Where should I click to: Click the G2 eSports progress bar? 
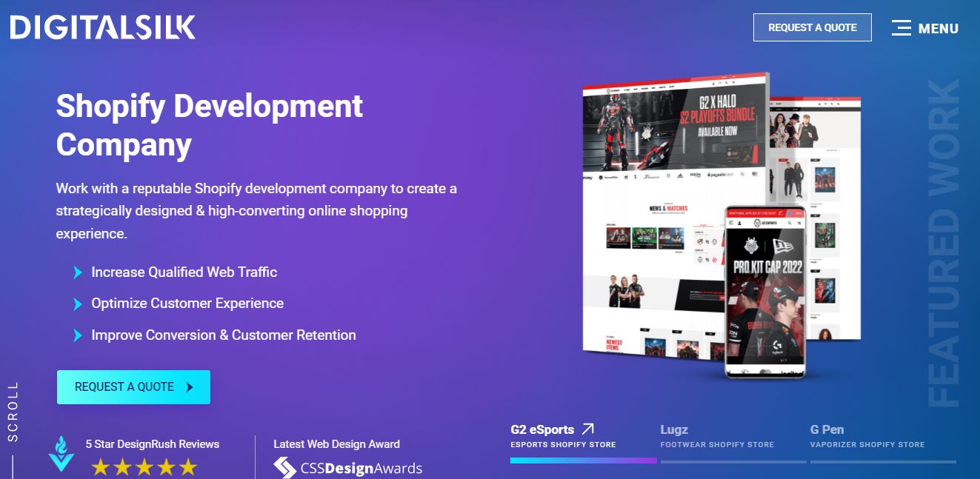point(584,460)
